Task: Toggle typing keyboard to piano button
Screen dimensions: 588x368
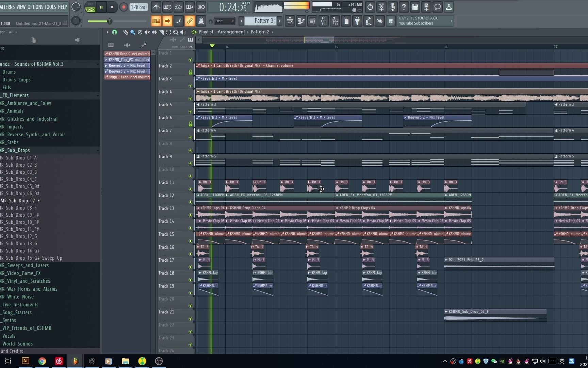Action: click(156, 21)
